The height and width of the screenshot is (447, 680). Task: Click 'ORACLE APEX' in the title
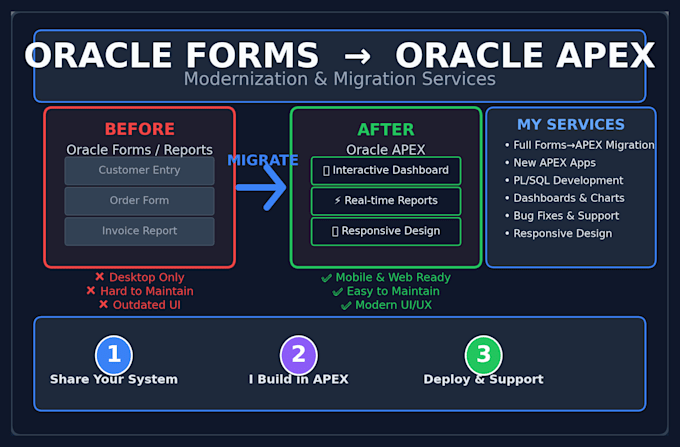pos(525,55)
